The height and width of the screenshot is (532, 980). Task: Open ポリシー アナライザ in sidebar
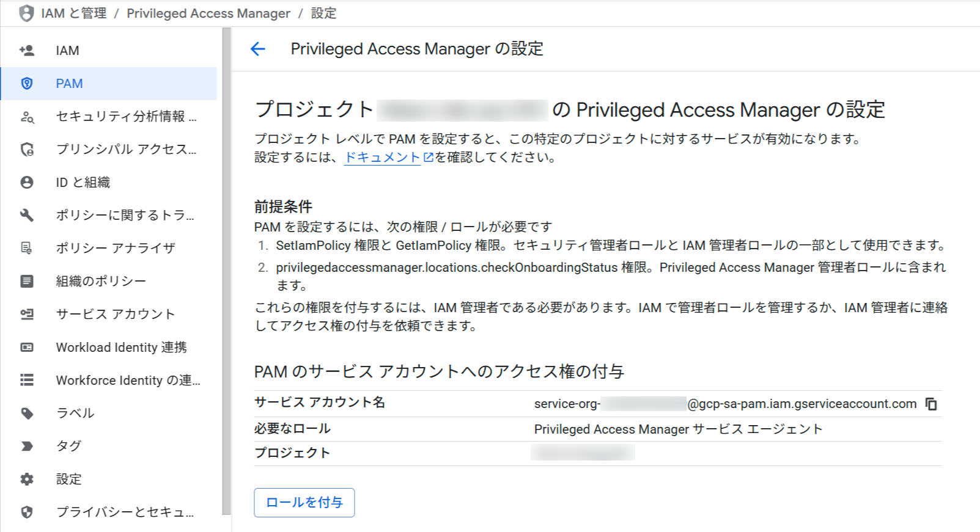(116, 248)
